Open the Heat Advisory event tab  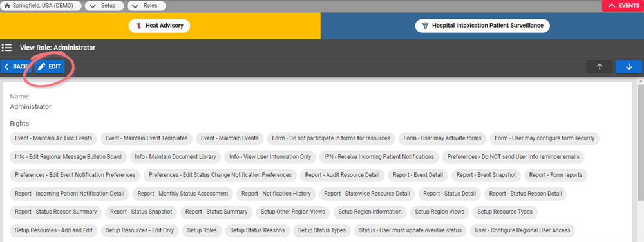159,26
